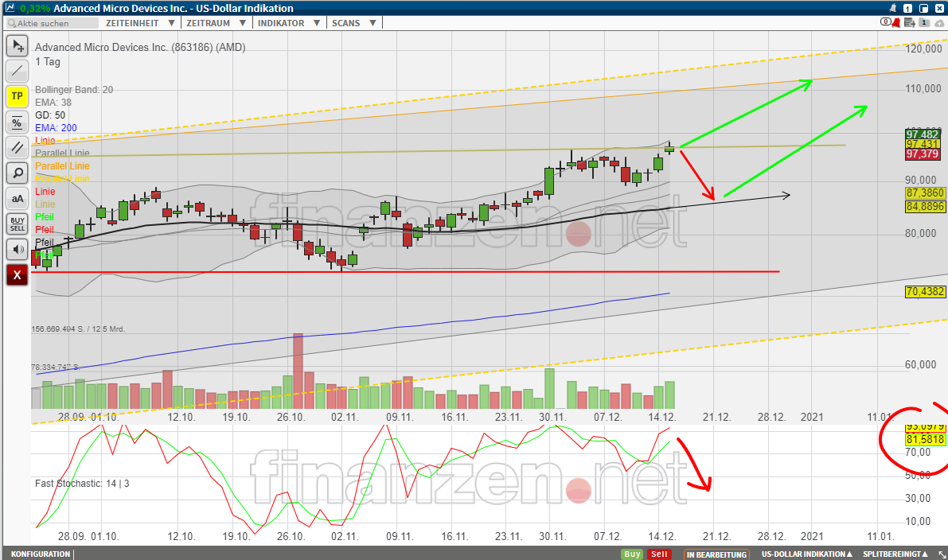This screenshot has width=948, height=560.
Task: Click the cloud upload icon
Action: click(939, 23)
